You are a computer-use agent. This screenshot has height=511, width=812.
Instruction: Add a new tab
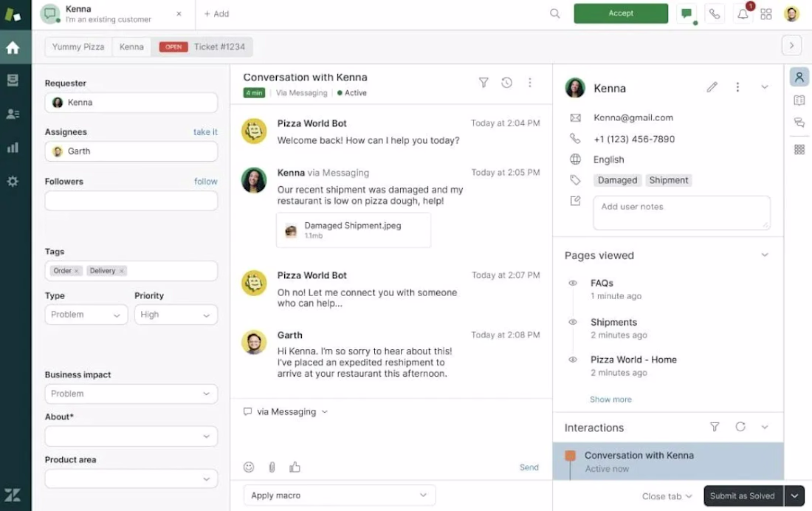coord(216,14)
